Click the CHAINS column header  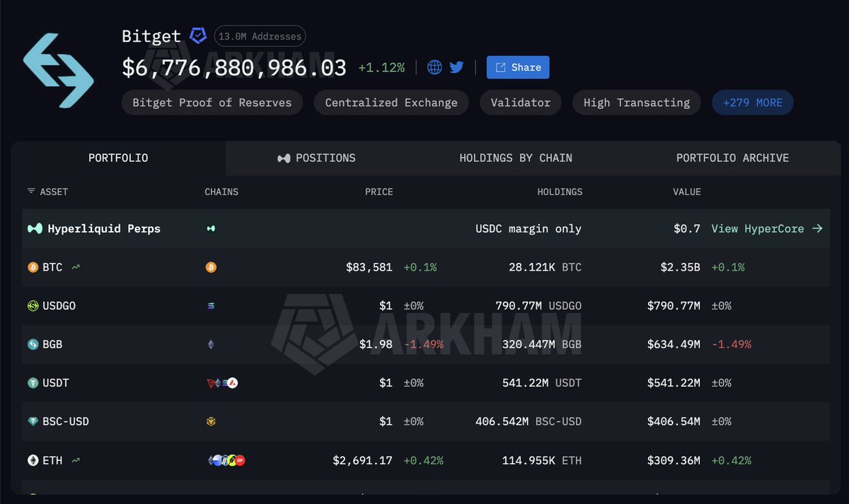click(x=221, y=192)
